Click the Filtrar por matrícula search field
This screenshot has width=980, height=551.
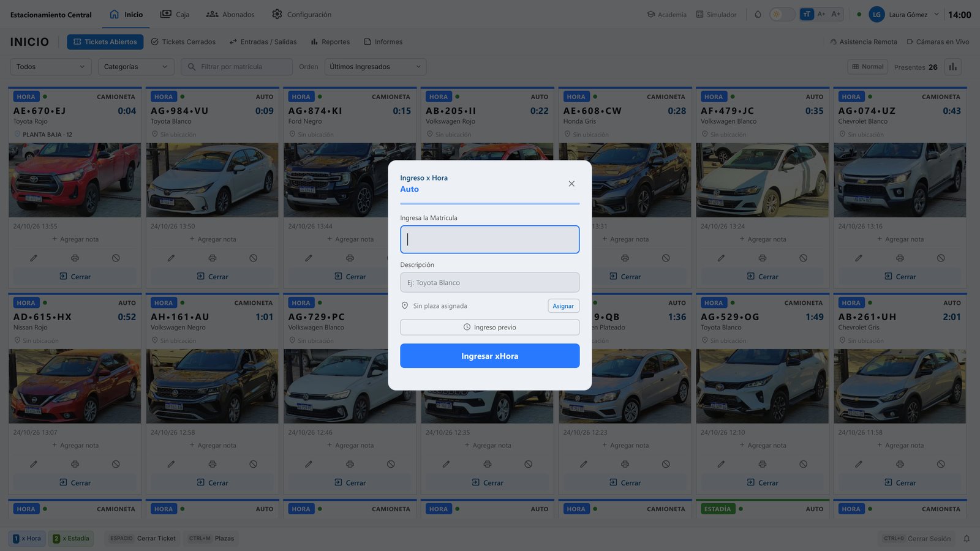(x=237, y=67)
